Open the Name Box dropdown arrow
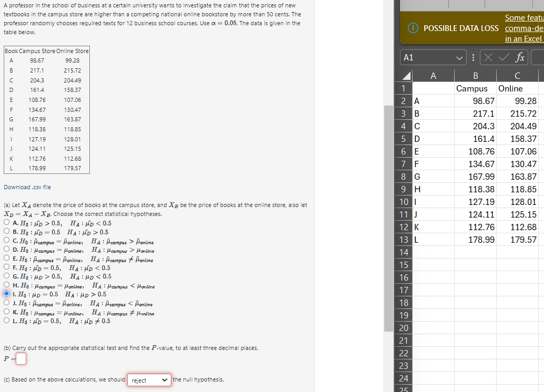Screen dimensions: 544x392 click(x=459, y=57)
